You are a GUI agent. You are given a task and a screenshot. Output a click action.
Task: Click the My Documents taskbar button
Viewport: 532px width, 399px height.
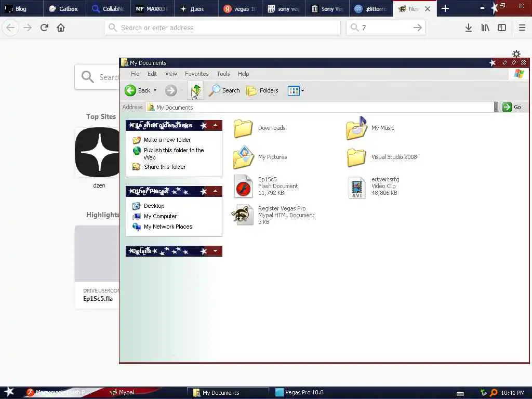point(228,393)
